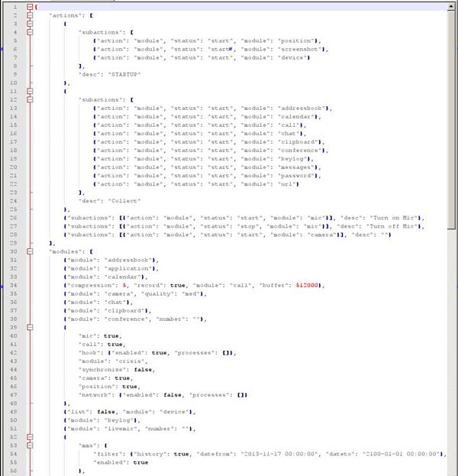The width and height of the screenshot is (458, 476).
Task: Click line number 34 in the gutter
Action: point(14,283)
